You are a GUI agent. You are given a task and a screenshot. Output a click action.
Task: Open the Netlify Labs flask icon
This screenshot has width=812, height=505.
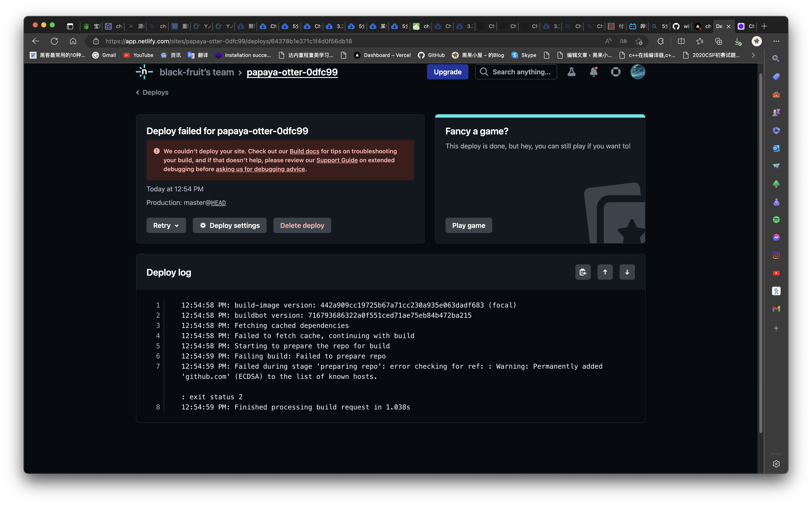point(572,72)
